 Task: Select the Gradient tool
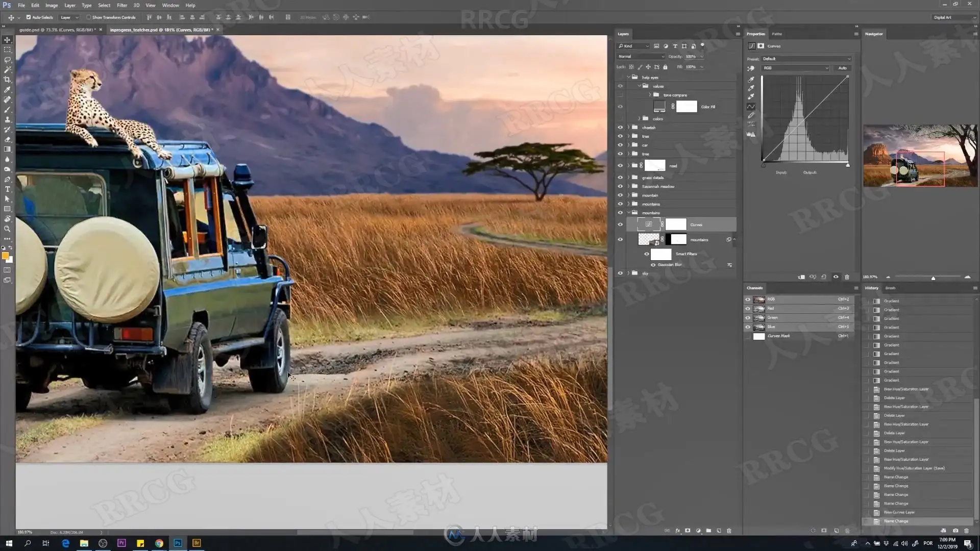pyautogui.click(x=7, y=149)
